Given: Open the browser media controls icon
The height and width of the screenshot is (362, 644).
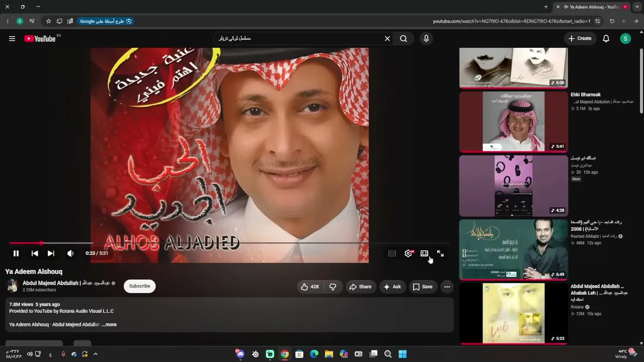Looking at the screenshot, I should 32,21.
